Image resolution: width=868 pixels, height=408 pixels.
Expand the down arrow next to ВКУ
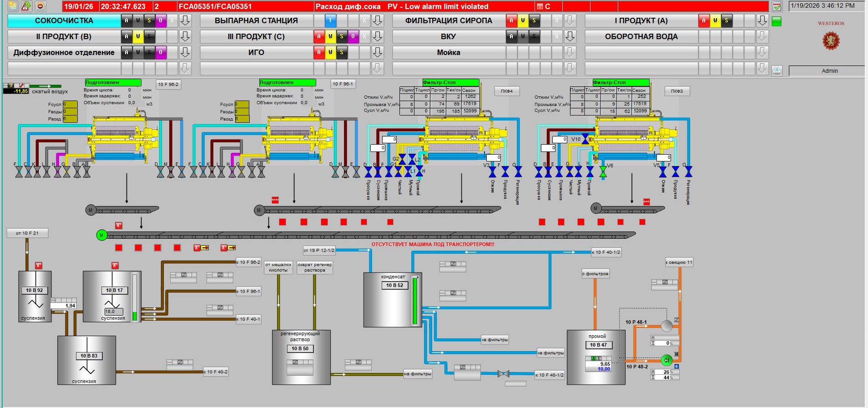click(570, 36)
